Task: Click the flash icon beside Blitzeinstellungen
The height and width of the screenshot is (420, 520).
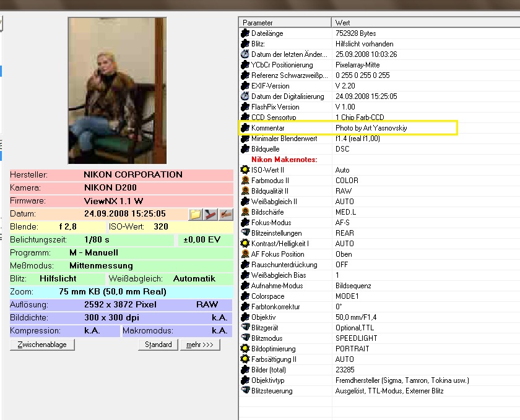Action: pyautogui.click(x=245, y=233)
